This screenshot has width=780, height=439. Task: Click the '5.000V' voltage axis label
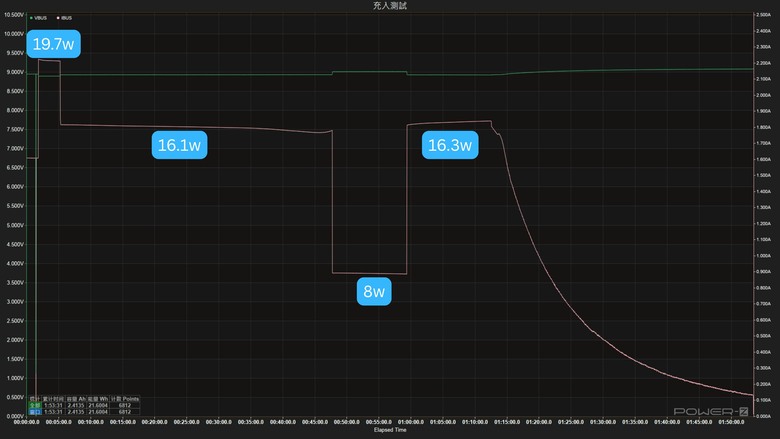(x=14, y=225)
